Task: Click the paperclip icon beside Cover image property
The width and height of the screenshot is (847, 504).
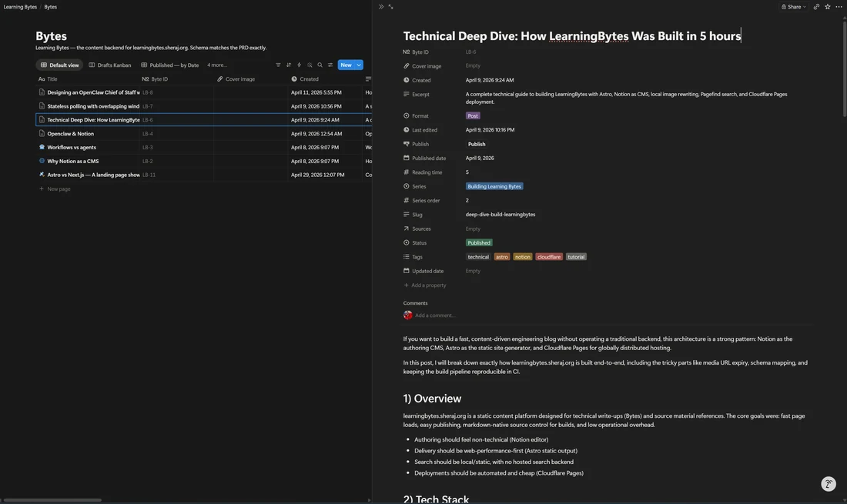Action: point(407,66)
